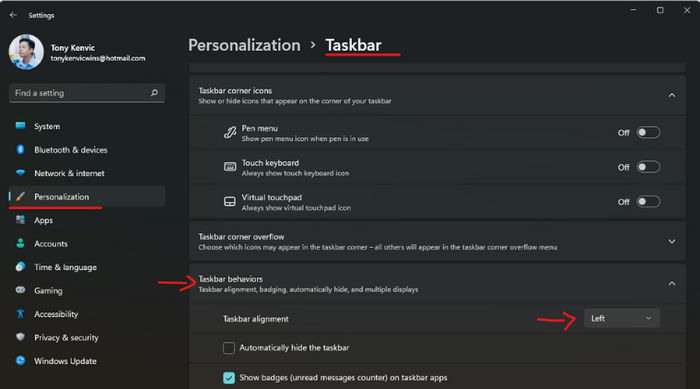This screenshot has width=700, height=389.
Task: Click the Virtual touchpad icon
Action: tap(230, 201)
